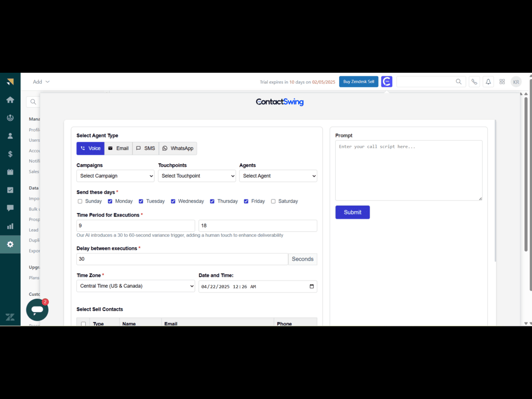Enable the Saturday checkbox

point(273,201)
